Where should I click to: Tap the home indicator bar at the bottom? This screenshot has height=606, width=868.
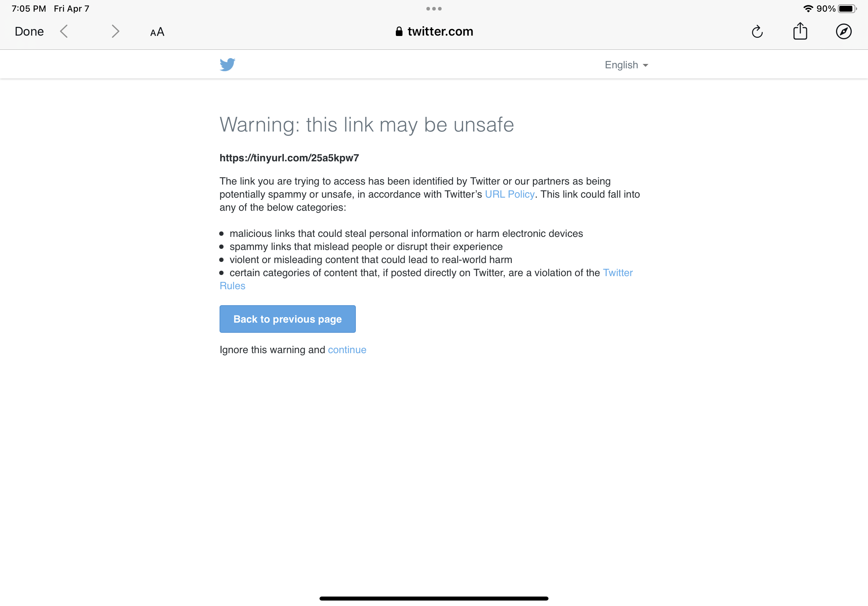tap(434, 598)
